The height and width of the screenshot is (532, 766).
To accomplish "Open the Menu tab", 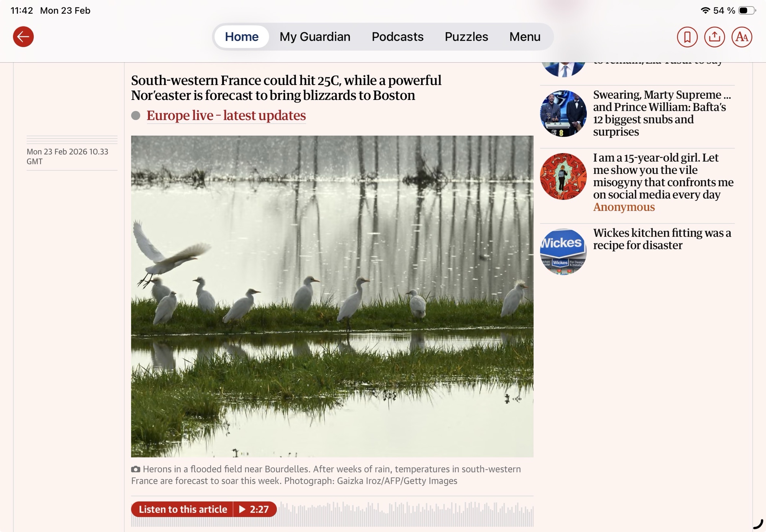I will point(525,37).
